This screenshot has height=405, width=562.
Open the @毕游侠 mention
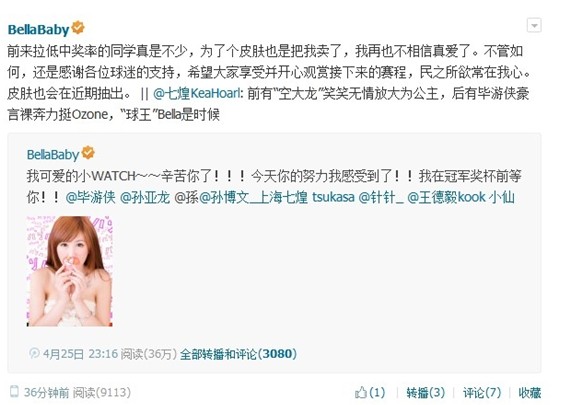click(x=90, y=197)
